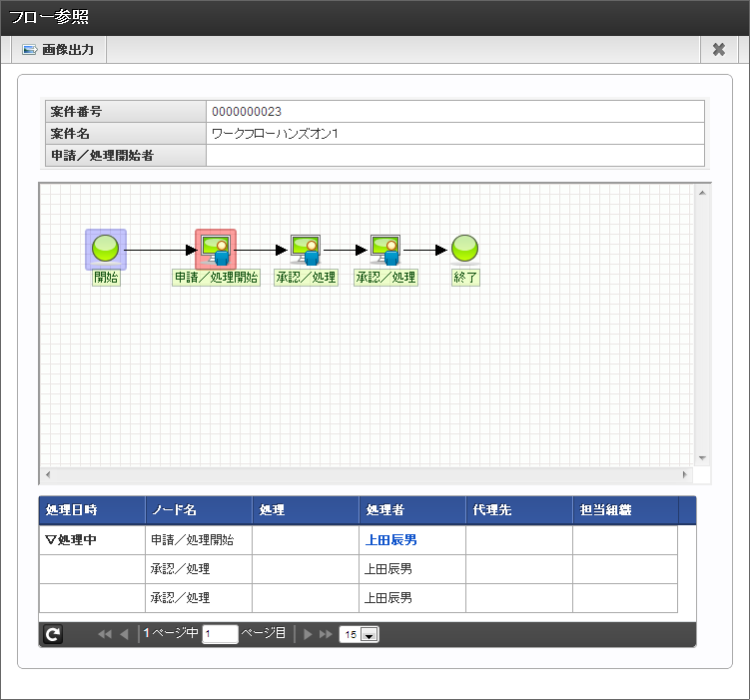The width and height of the screenshot is (750, 700).
Task: Click the 終了 node label
Action: point(465,278)
